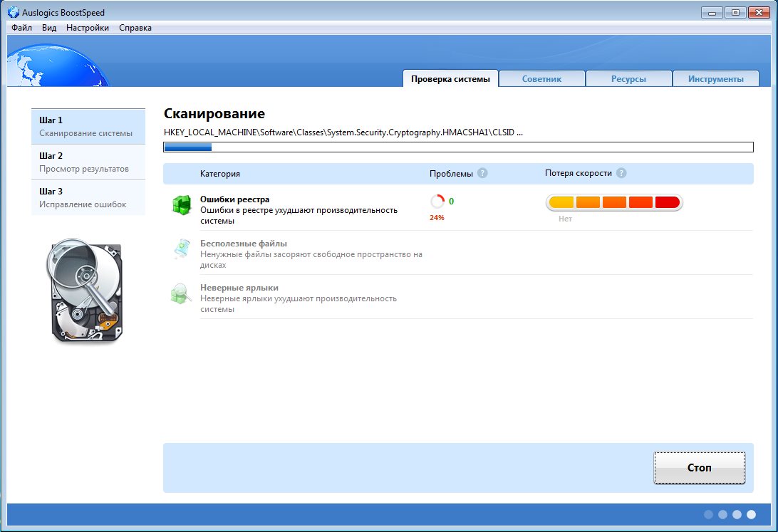
Task: Open the Справка menu
Action: (135, 28)
